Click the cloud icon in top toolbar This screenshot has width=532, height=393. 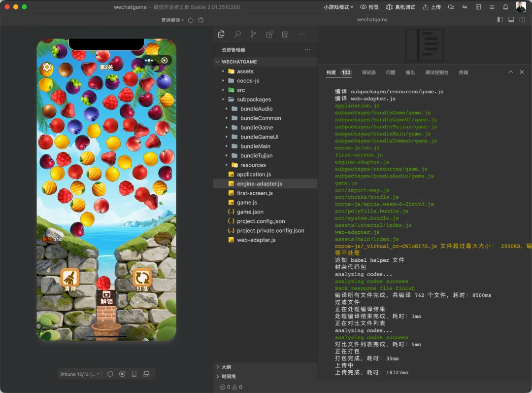pyautogui.click(x=451, y=7)
